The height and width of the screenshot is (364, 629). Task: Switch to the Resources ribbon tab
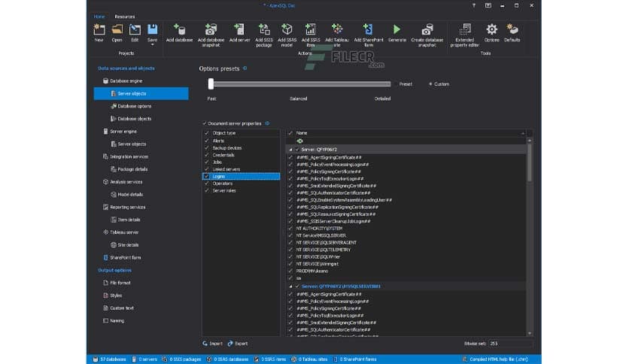[x=124, y=17]
